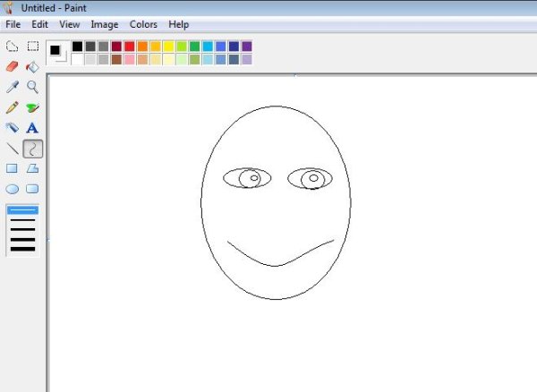Select the Text tool
This screenshot has width=537, height=392.
pos(33,128)
